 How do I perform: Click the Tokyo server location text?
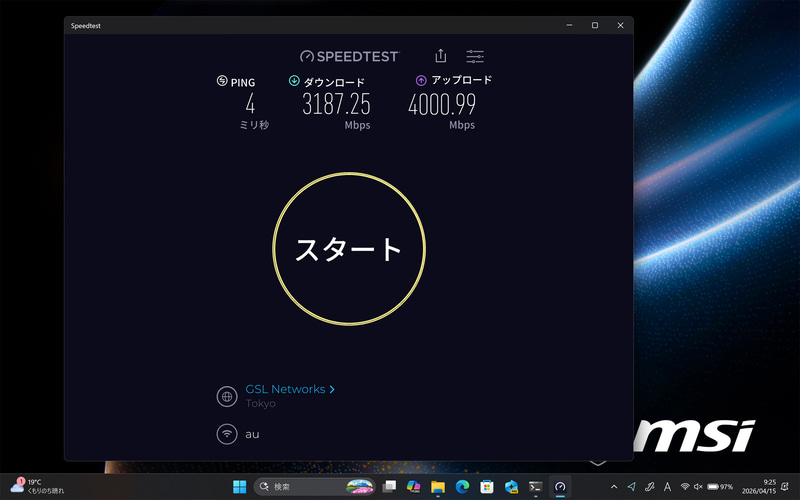pyautogui.click(x=260, y=404)
